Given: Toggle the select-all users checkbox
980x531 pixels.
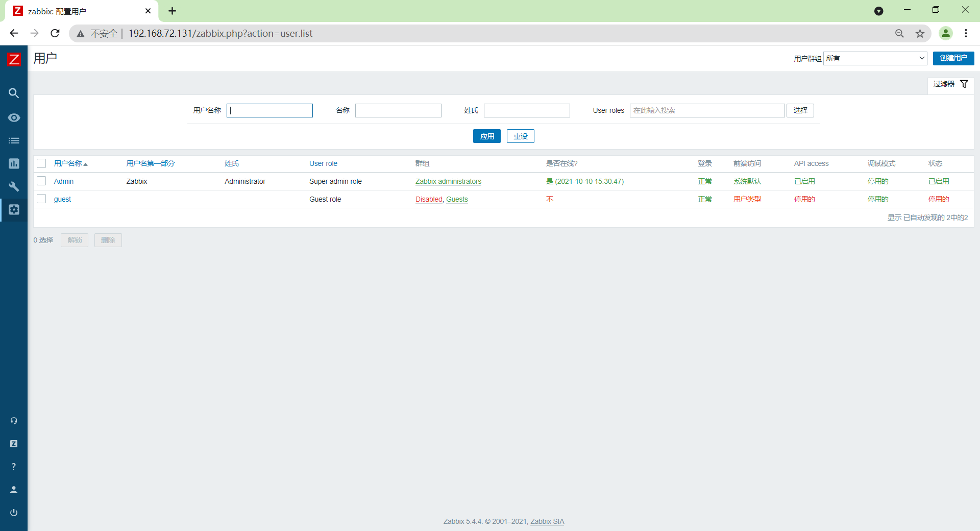Looking at the screenshot, I should point(41,163).
